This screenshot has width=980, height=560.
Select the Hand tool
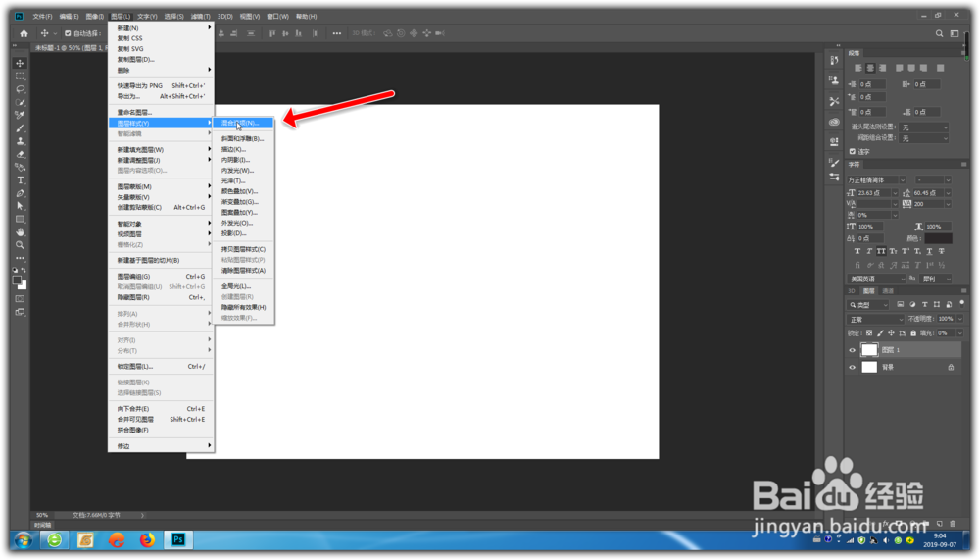tap(20, 232)
